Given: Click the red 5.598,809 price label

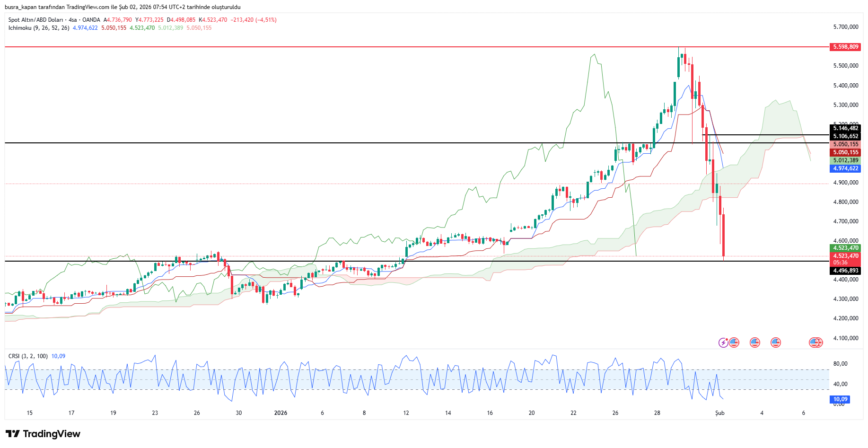Looking at the screenshot, I should click(x=845, y=47).
